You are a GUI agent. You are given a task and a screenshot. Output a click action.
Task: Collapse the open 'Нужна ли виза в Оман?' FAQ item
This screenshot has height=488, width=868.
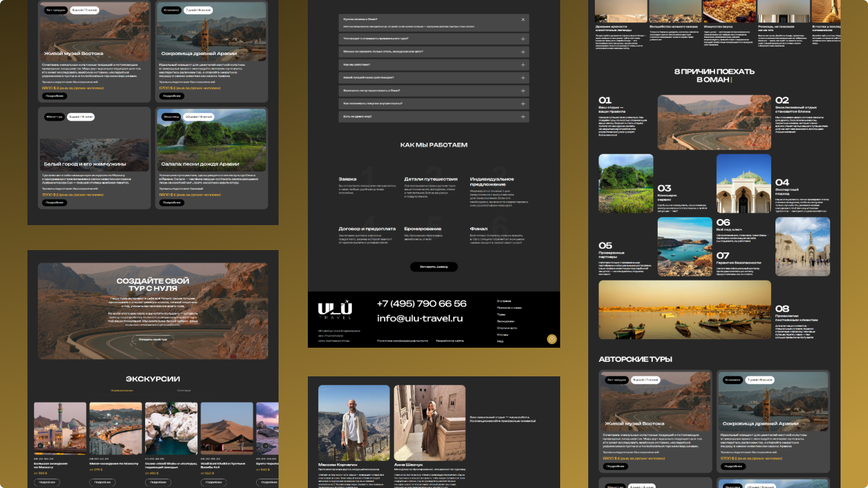[523, 20]
